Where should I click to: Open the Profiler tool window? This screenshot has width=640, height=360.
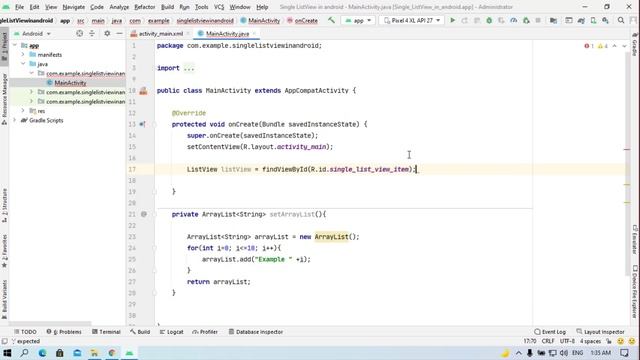pyautogui.click(x=205, y=332)
